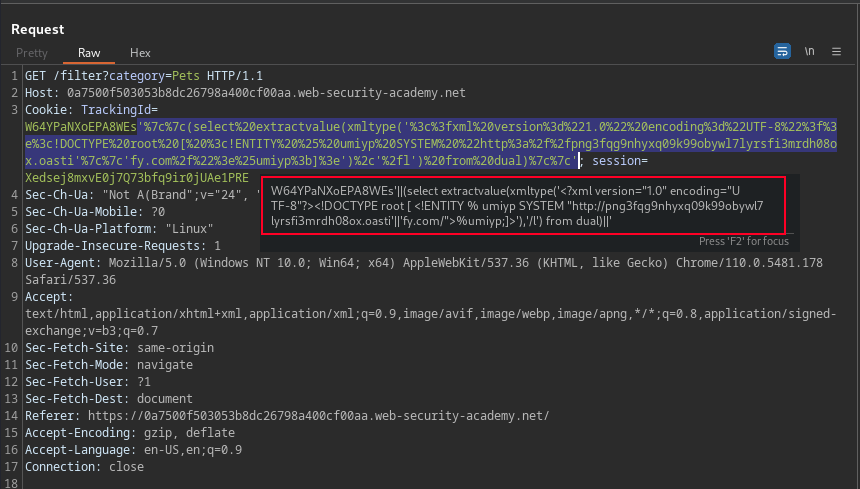Click the Safari/537.36 continuation text
This screenshot has height=489, width=860.
click(71, 280)
